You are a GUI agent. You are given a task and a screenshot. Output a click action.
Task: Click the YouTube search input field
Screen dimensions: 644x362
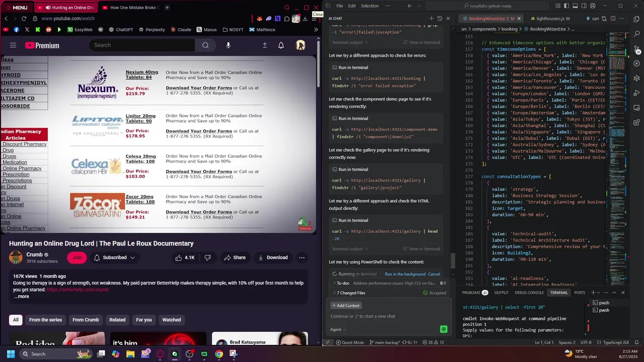point(142,45)
